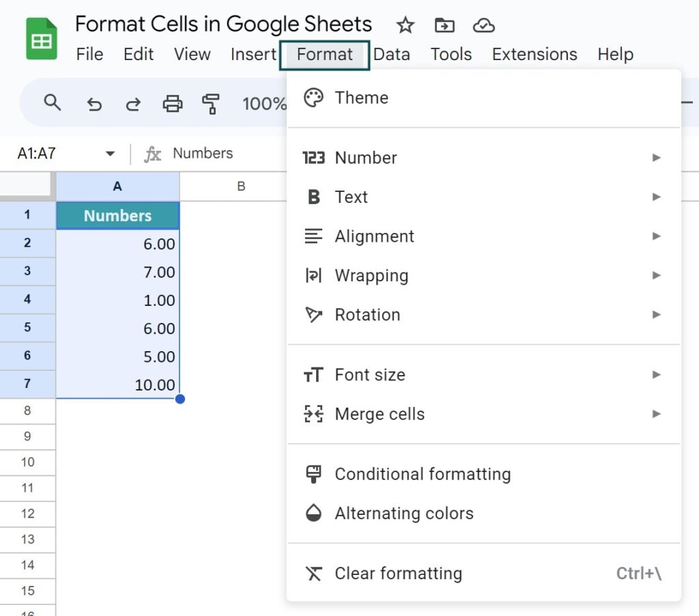Click the move to folder icon
This screenshot has height=616, width=699.
444,25
